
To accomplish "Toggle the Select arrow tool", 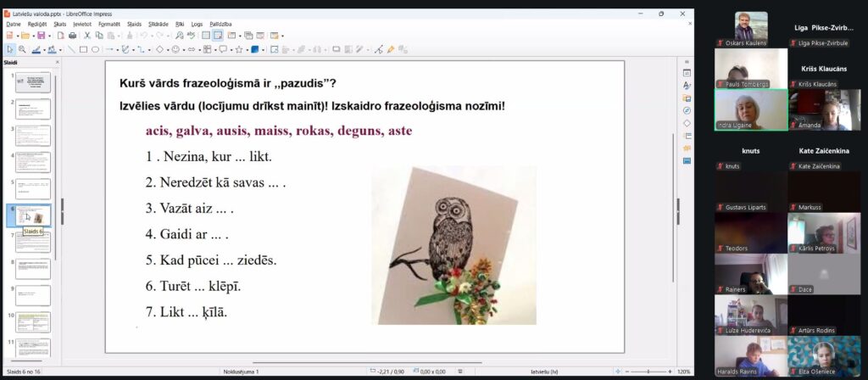I will pos(9,49).
